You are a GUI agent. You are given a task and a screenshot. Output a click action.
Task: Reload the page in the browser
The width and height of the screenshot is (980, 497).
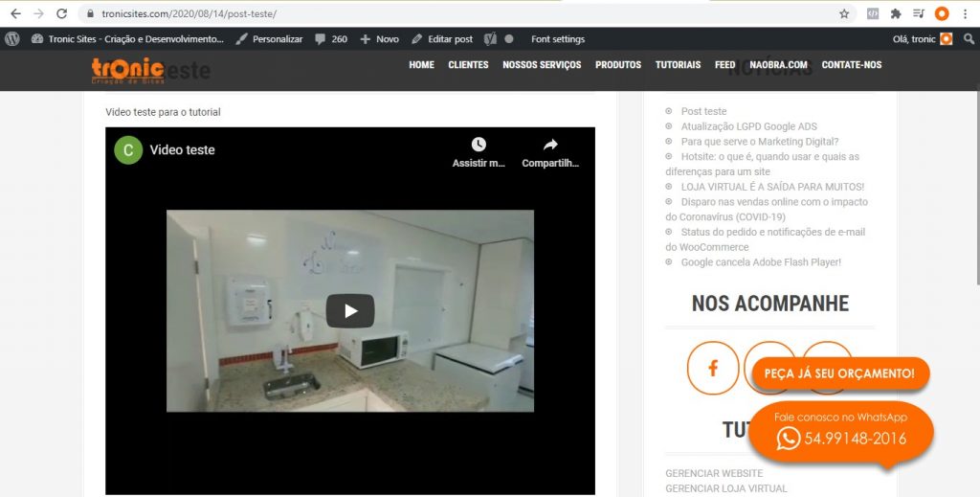pyautogui.click(x=62, y=14)
